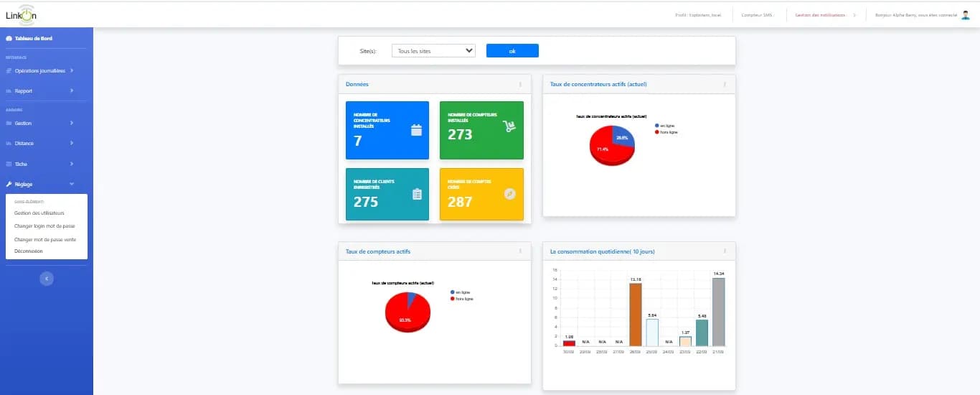980x395 pixels.
Task: Select Changer login mot de passe
Action: 44,226
